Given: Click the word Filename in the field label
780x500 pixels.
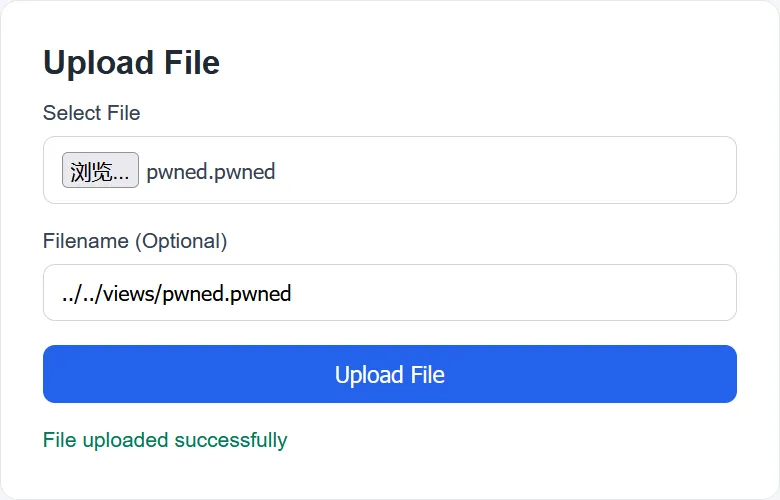Looking at the screenshot, I should coord(85,241).
